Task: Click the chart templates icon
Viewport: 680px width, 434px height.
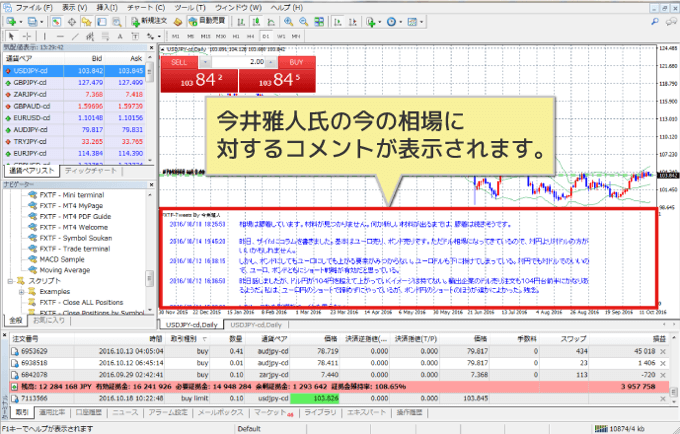Action: (x=412, y=22)
